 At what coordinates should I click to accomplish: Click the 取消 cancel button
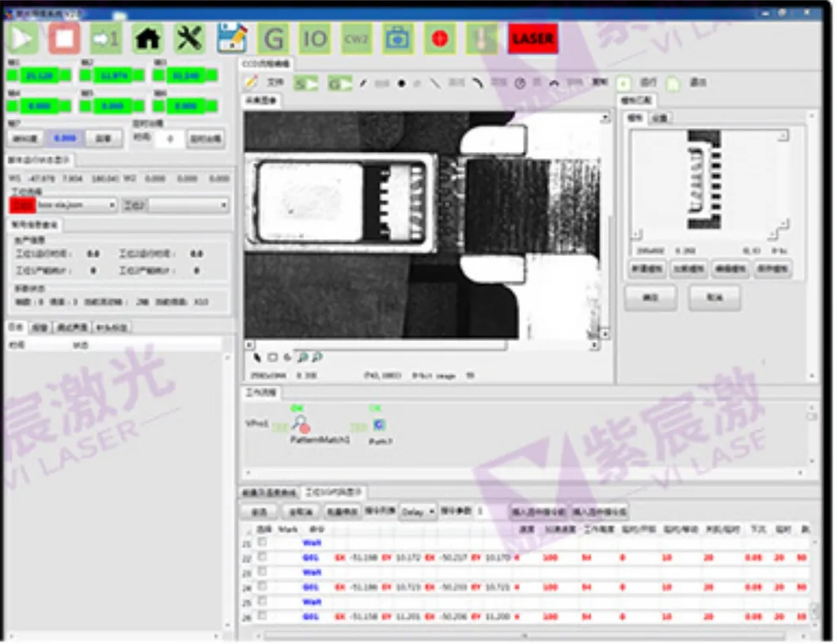pyautogui.click(x=714, y=298)
